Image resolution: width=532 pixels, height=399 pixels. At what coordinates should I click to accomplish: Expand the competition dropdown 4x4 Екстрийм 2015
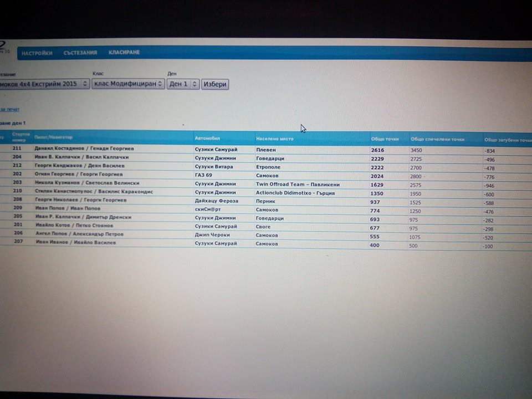tap(44, 84)
